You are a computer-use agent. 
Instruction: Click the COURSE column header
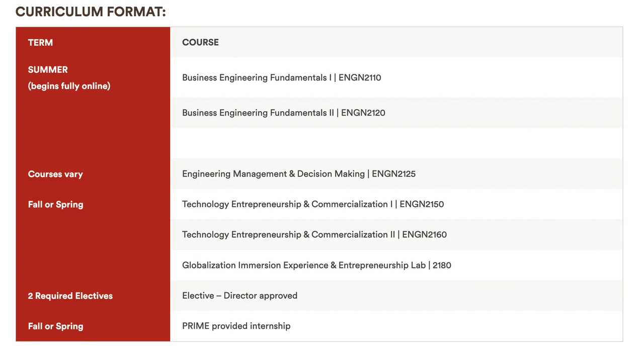[x=200, y=43]
